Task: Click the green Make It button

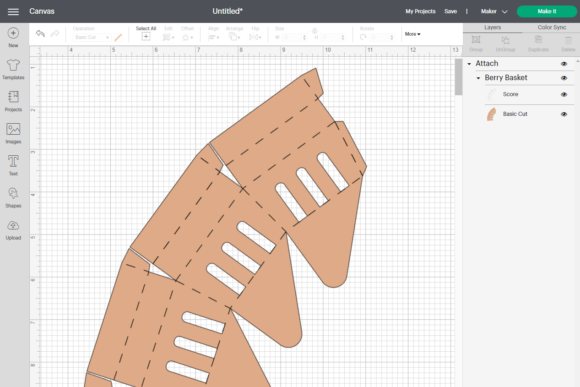Action: pyautogui.click(x=547, y=11)
